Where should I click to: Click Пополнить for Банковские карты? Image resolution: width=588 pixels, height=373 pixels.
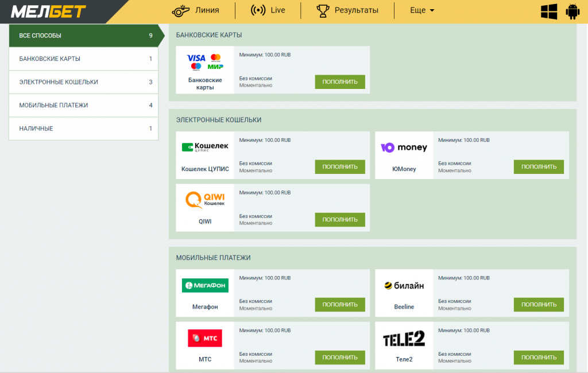(340, 81)
